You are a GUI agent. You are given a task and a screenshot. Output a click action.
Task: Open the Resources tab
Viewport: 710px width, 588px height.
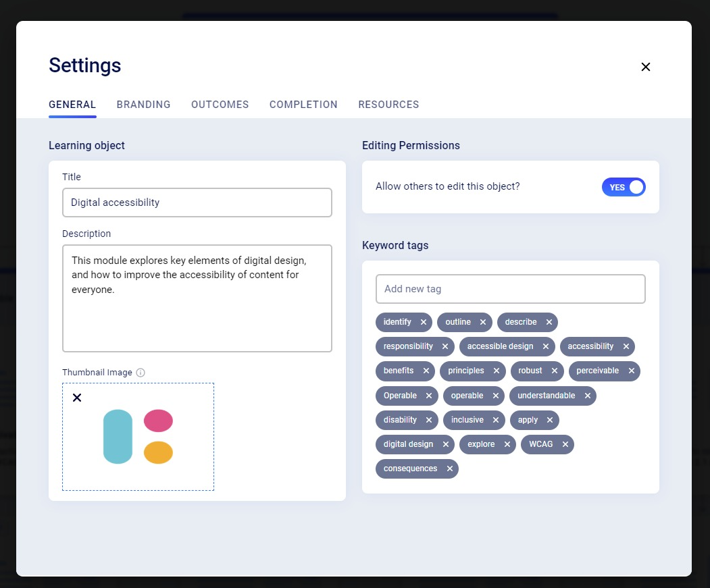388,105
